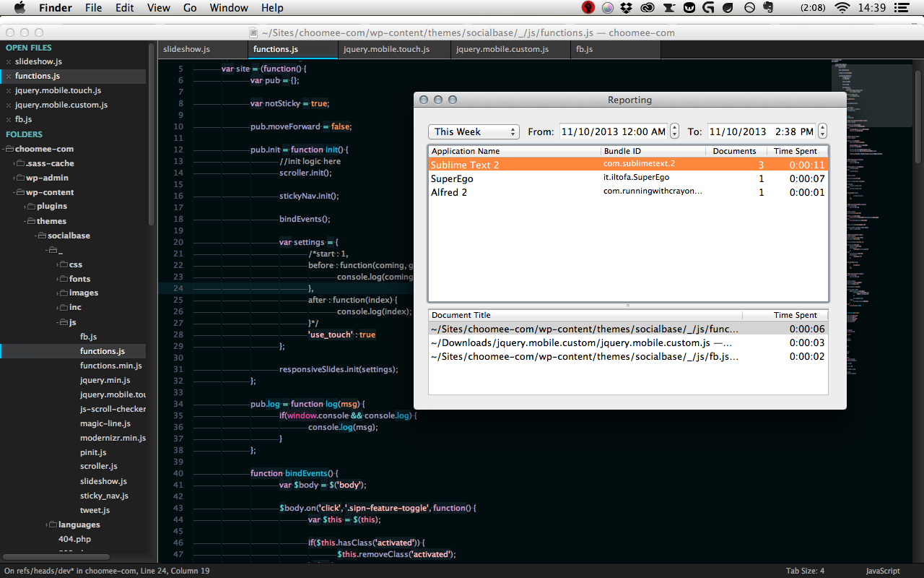Expand the fonts folder
Viewport: 924px width, 578px height.
[58, 279]
